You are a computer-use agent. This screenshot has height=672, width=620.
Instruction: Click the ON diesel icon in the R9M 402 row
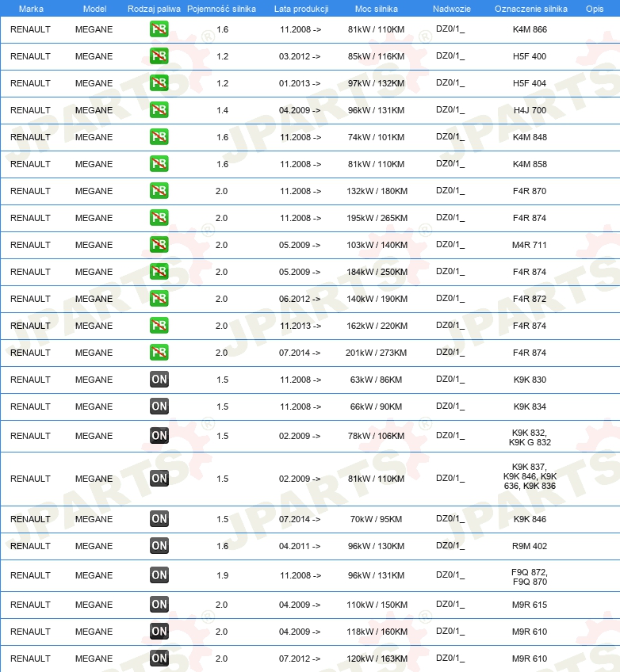pos(159,546)
